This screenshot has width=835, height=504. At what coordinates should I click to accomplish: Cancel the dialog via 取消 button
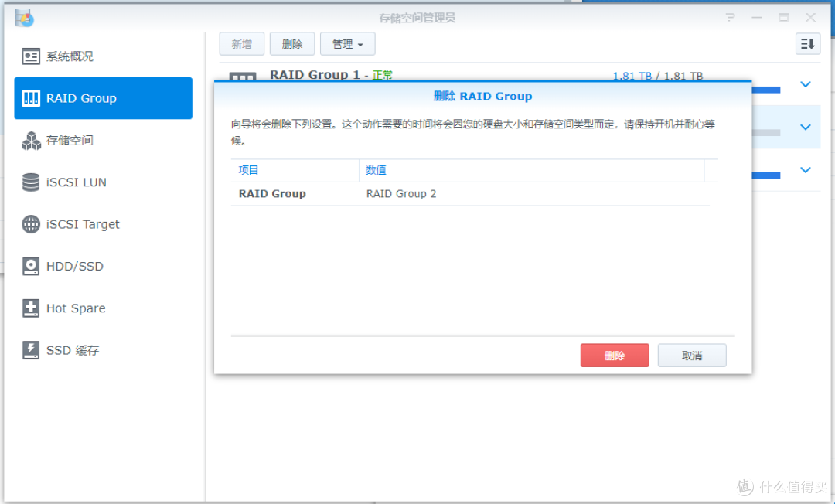tap(691, 355)
